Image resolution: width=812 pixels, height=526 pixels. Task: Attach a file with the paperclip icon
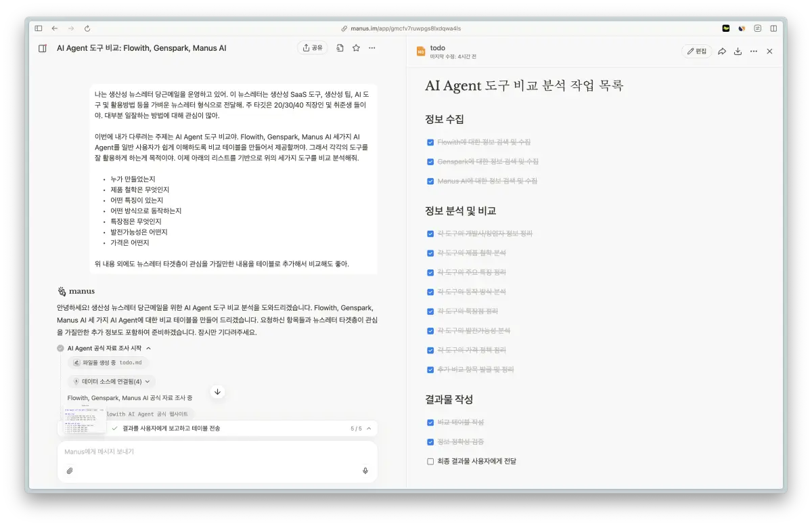(x=70, y=470)
